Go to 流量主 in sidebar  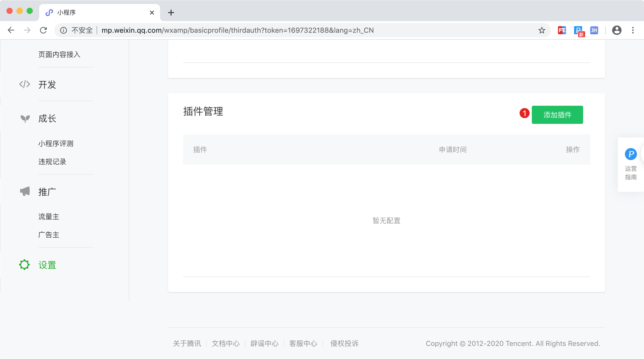(49, 217)
